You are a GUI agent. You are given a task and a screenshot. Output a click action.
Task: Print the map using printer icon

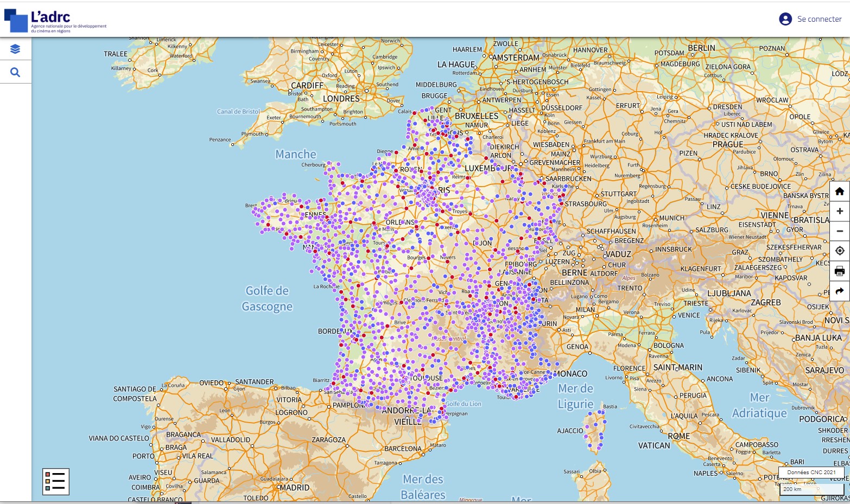839,271
